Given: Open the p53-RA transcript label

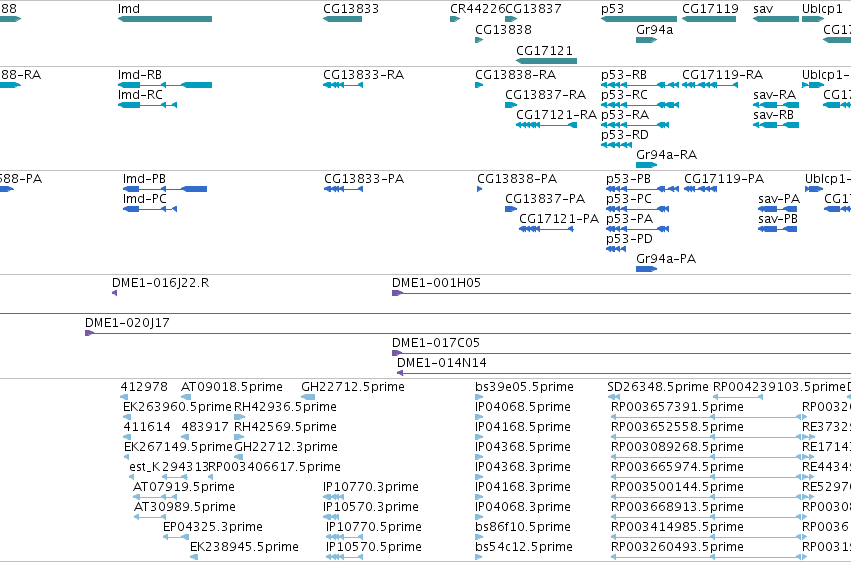Looking at the screenshot, I should coord(625,115).
